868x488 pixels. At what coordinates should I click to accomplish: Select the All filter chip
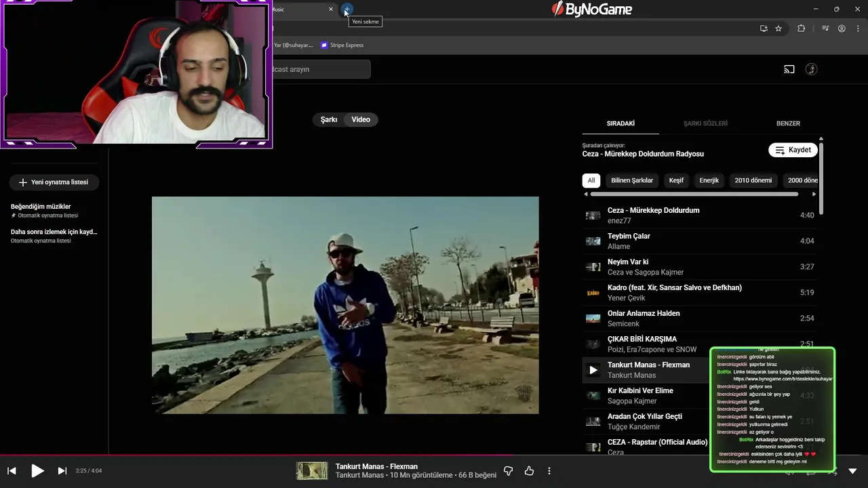[591, 180]
